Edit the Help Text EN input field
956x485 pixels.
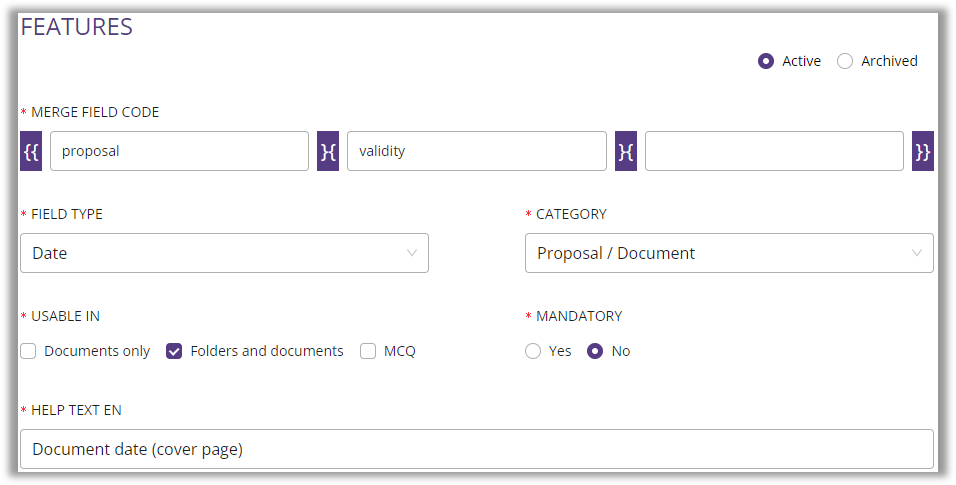477,449
